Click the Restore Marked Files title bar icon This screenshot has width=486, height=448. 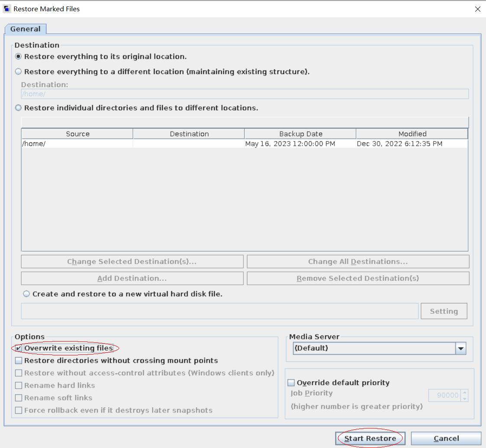[x=7, y=9]
